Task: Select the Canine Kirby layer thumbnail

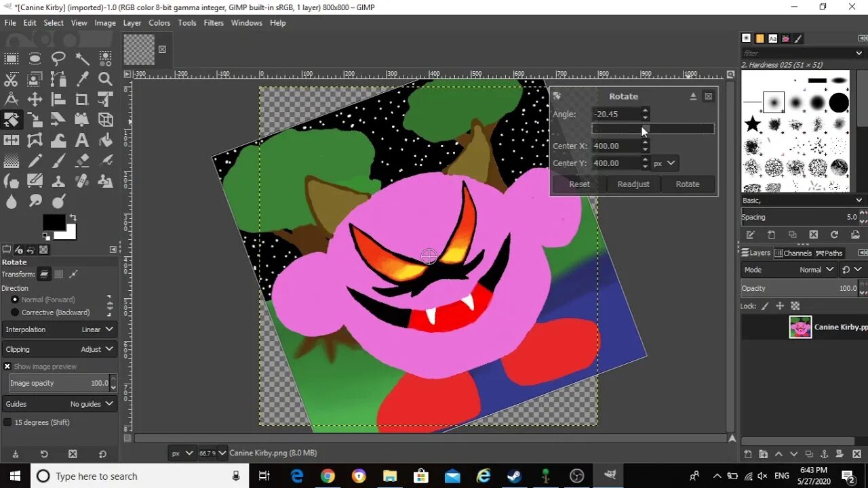Action: point(800,327)
